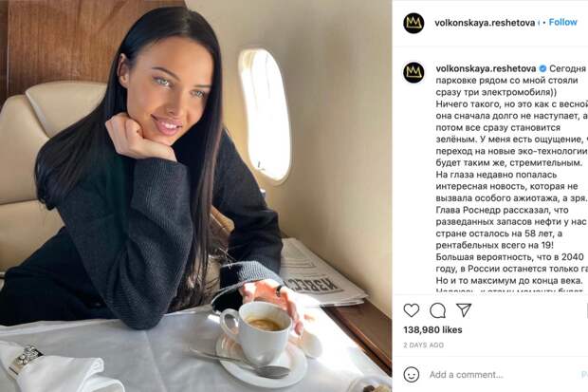This screenshot has width=588, height=392.
Task: Click the napkin ring on table
Action: pyautogui.click(x=25, y=359)
